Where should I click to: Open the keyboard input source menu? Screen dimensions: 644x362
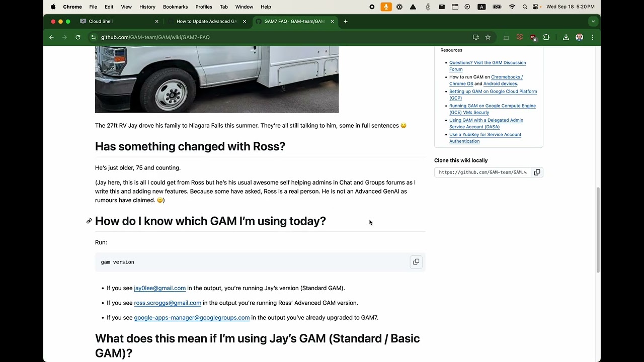click(481, 7)
